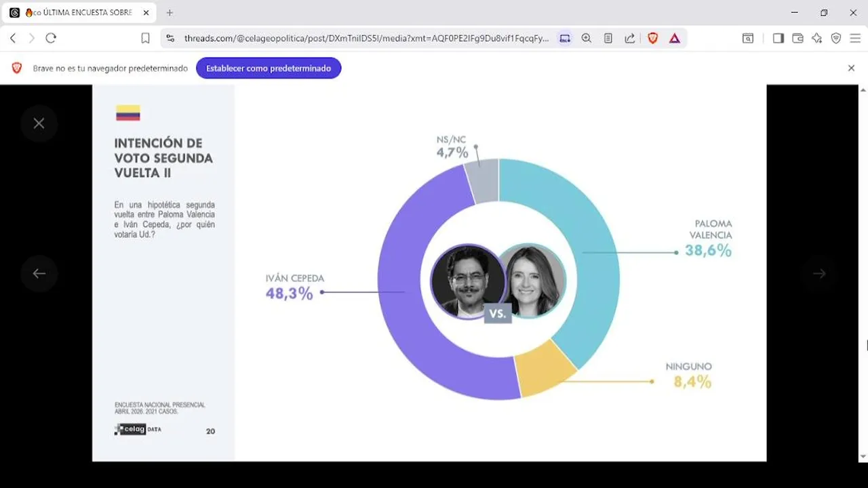
Task: Open the zoom magnifier control
Action: pos(587,39)
